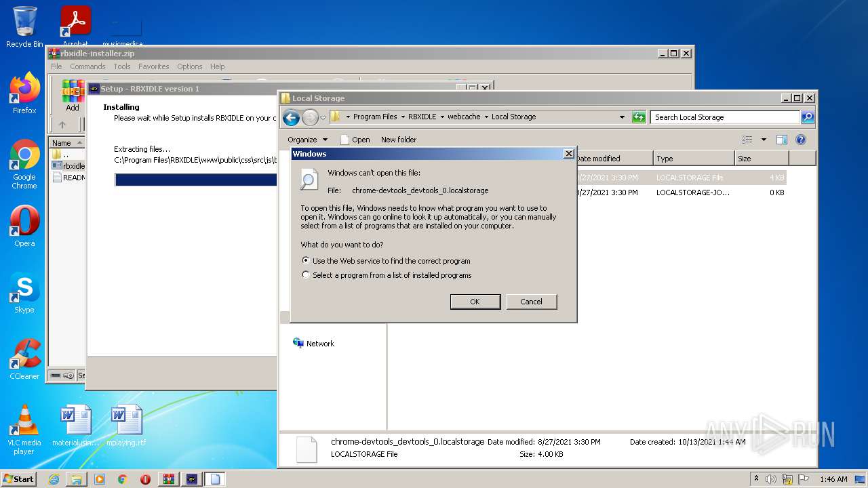Click Internet Explorer in the taskbar
Screen dimensions: 868x488
[x=54, y=479]
